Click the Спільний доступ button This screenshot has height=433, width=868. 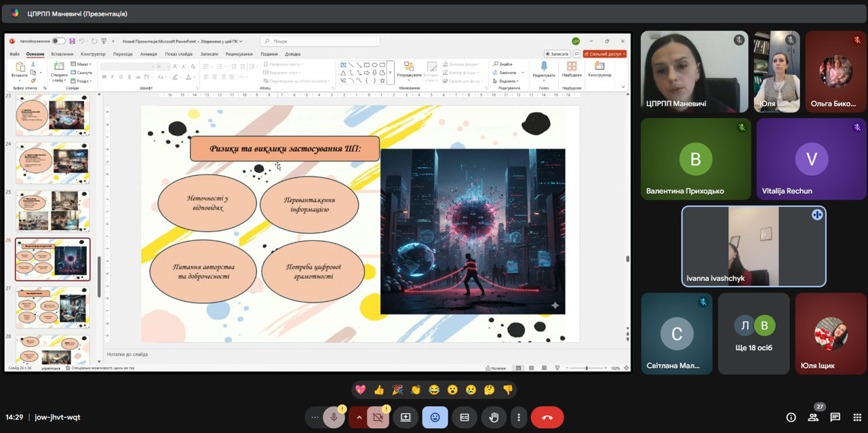605,54
